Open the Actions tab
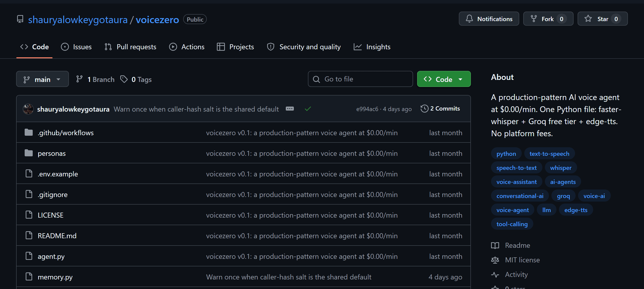This screenshot has height=289, width=644. tap(187, 47)
